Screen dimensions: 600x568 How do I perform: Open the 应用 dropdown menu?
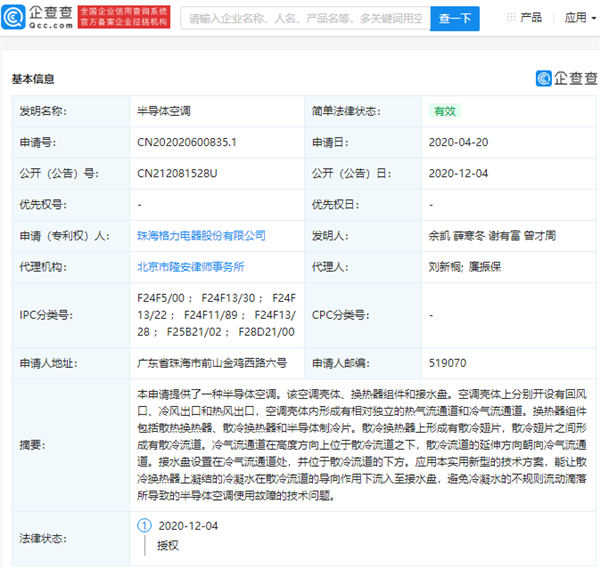(x=580, y=18)
